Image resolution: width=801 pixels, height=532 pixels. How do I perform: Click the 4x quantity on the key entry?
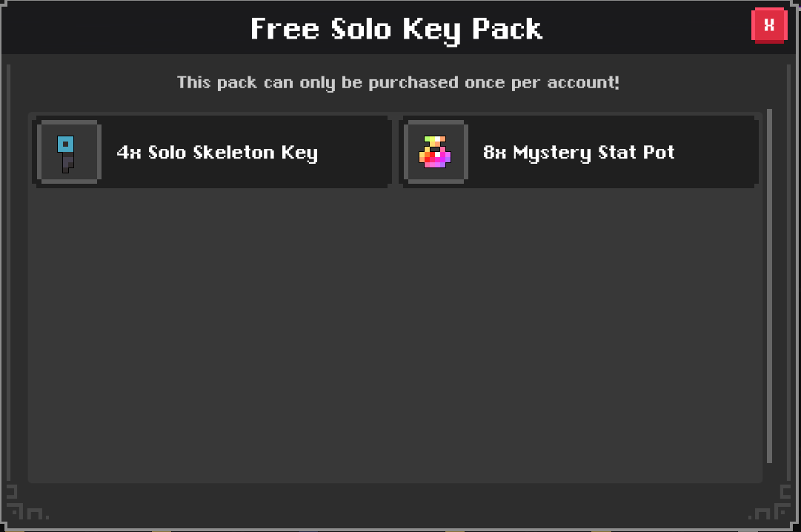[x=129, y=153]
